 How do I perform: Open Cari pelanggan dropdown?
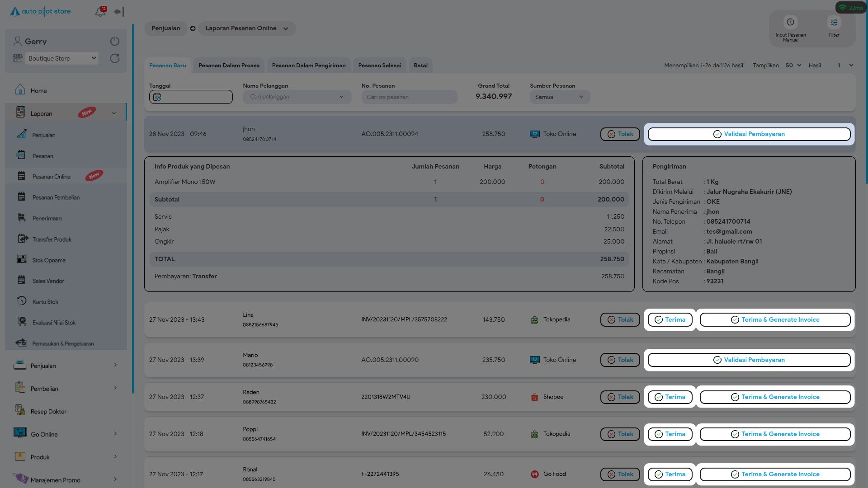[x=297, y=97]
